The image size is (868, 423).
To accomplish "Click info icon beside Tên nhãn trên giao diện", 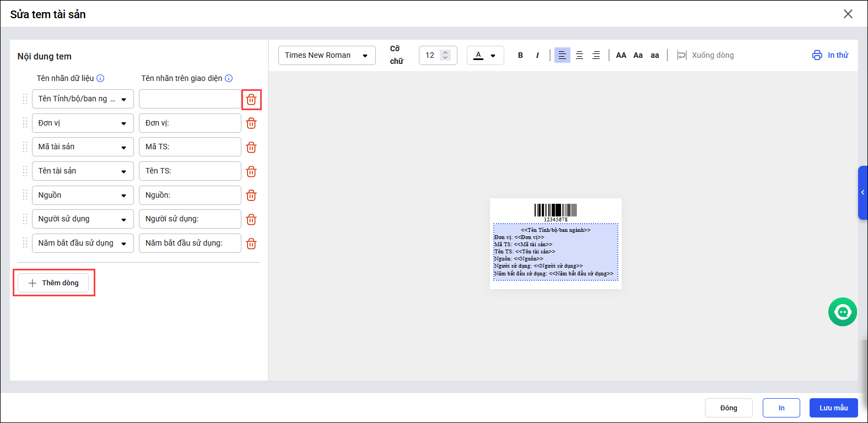I will point(229,78).
